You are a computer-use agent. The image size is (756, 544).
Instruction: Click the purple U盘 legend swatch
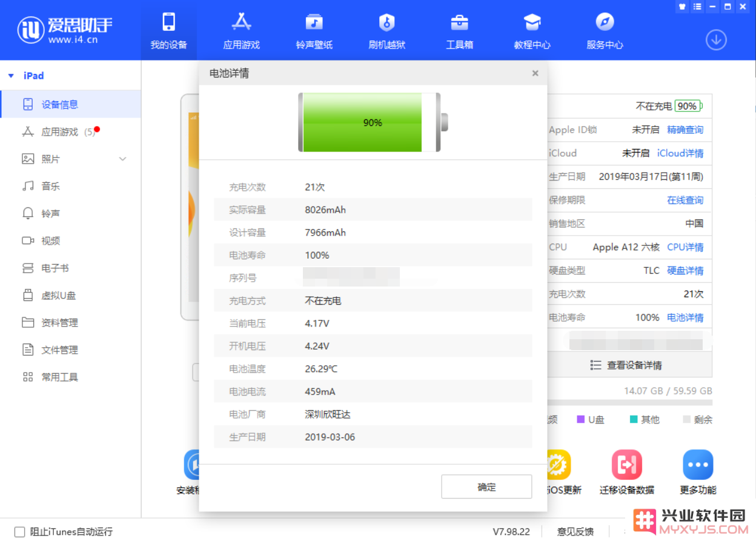[x=580, y=419]
